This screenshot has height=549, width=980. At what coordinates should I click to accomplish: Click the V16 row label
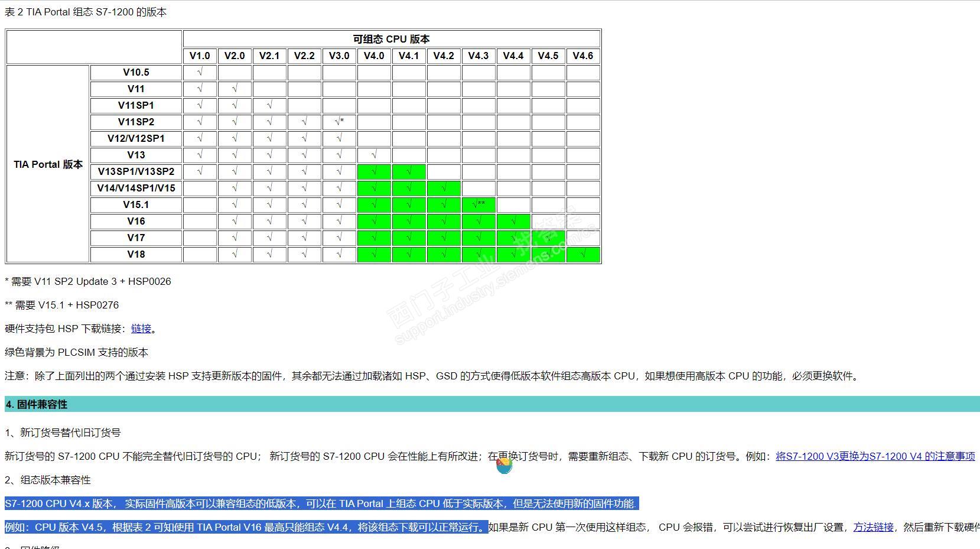136,222
